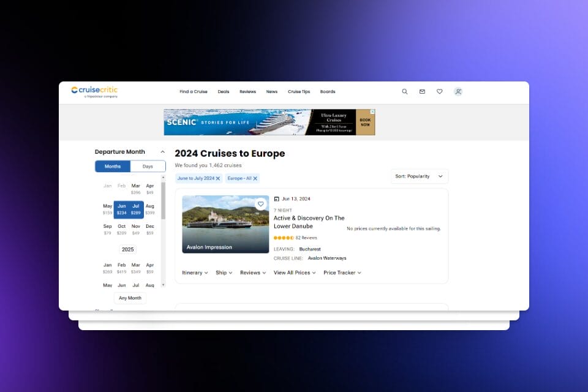This screenshot has width=588, height=392.
Task: Expand the Ship details section
Action: click(224, 273)
